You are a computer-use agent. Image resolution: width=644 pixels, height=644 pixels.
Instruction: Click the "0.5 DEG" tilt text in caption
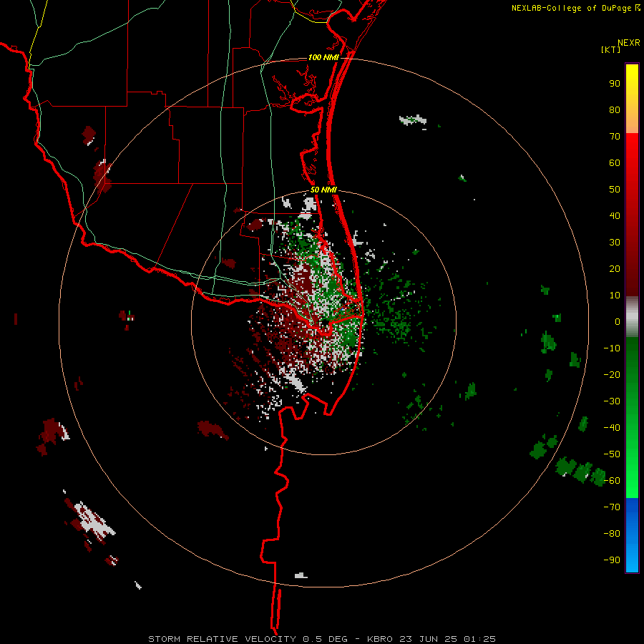click(x=326, y=639)
